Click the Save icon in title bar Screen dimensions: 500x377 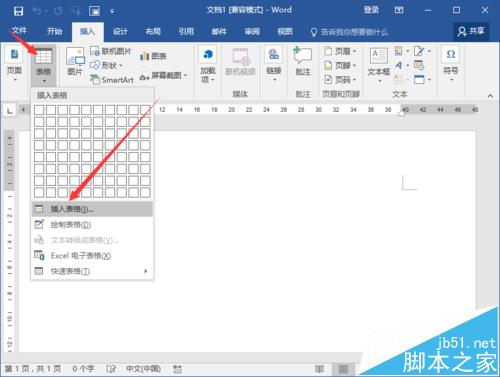(18, 11)
